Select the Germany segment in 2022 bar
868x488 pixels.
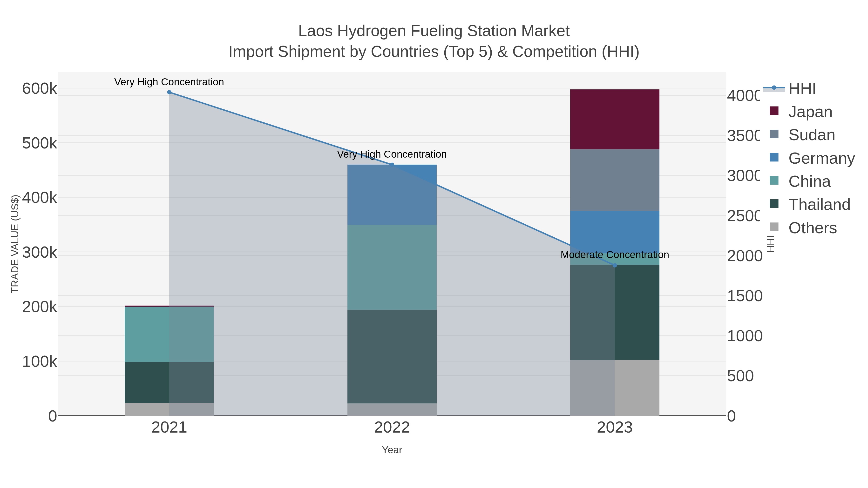point(392,195)
